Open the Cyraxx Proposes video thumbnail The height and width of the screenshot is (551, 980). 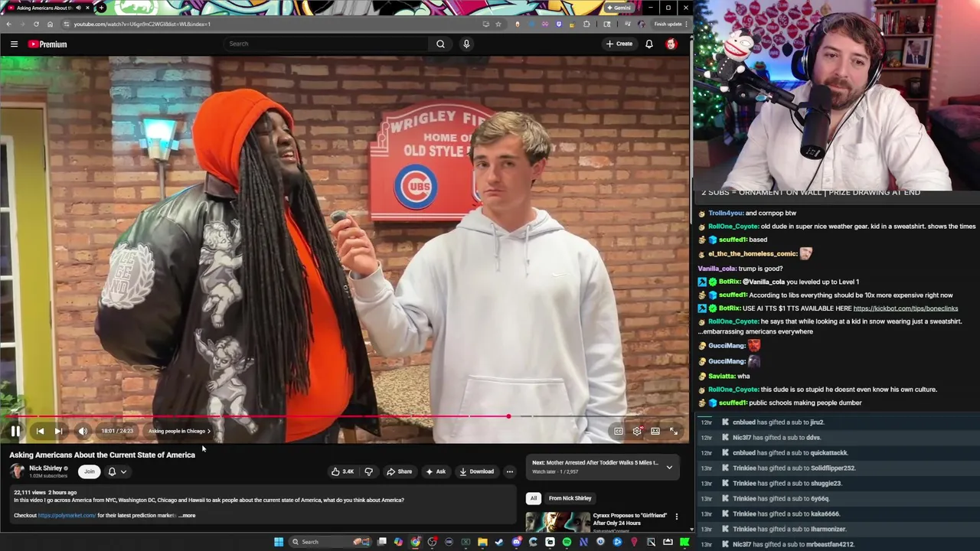[557, 522]
